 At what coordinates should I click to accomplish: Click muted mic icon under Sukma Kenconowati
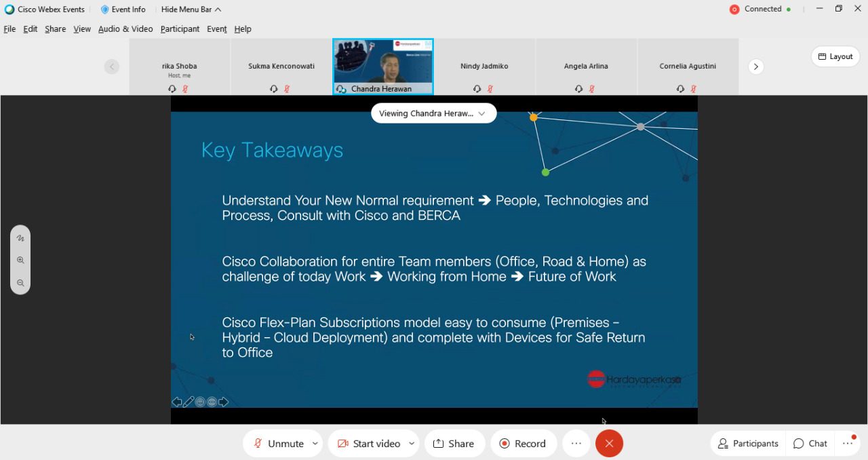pos(286,89)
